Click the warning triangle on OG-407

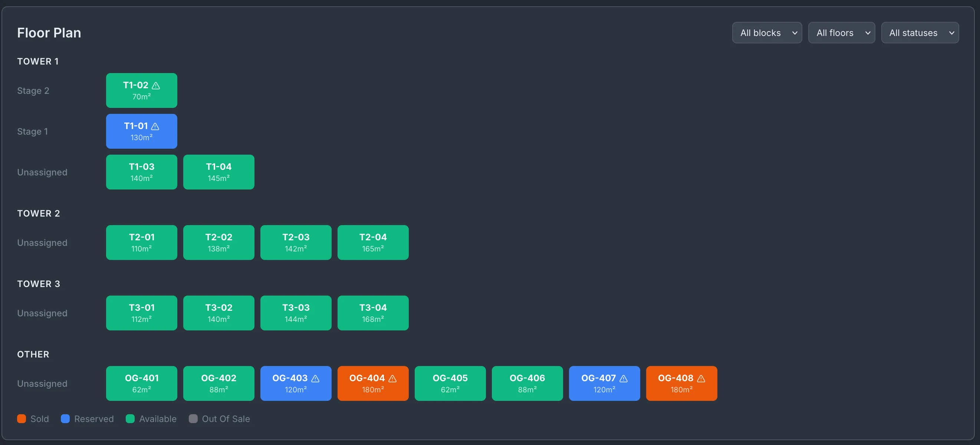tap(624, 379)
